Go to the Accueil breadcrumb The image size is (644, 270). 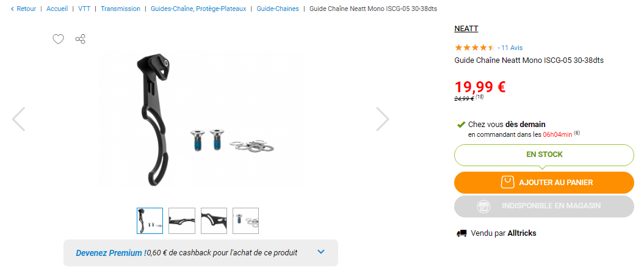pos(57,9)
